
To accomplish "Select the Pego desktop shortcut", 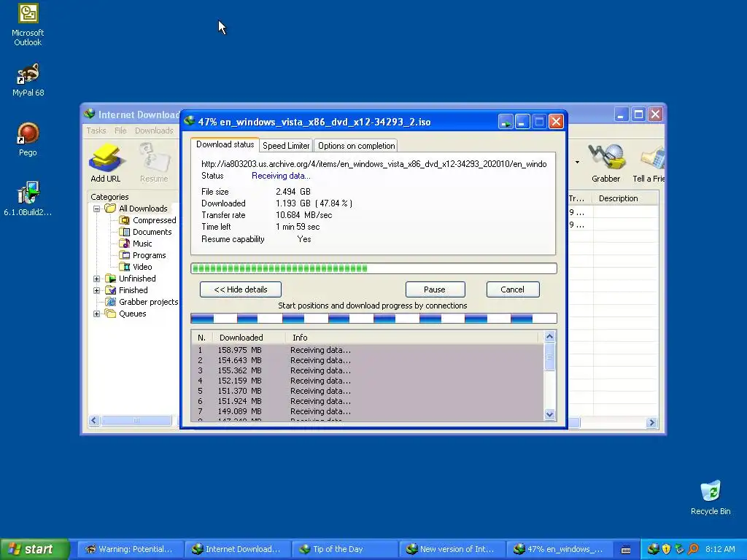I will [x=28, y=139].
